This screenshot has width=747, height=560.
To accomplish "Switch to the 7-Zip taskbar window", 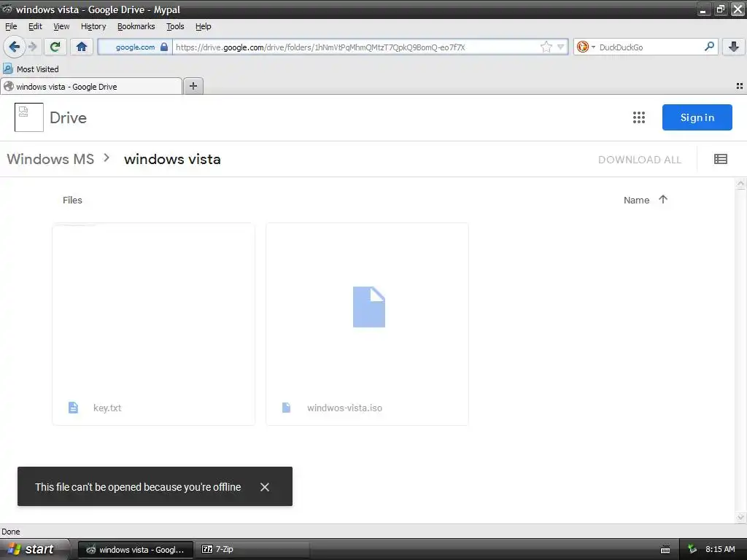I will [x=252, y=549].
